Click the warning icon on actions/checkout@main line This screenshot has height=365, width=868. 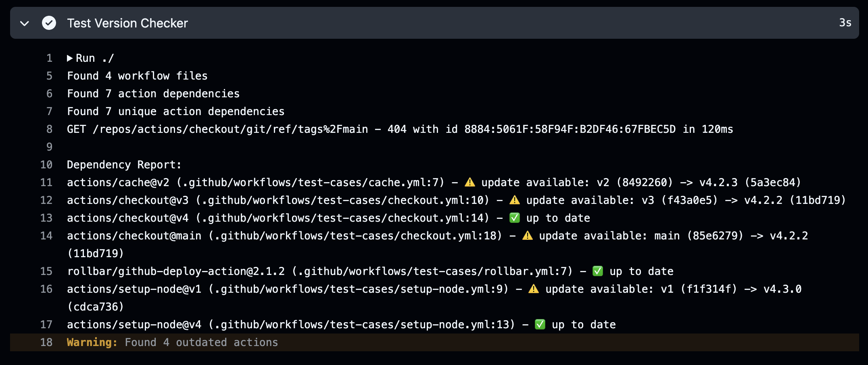[528, 235]
